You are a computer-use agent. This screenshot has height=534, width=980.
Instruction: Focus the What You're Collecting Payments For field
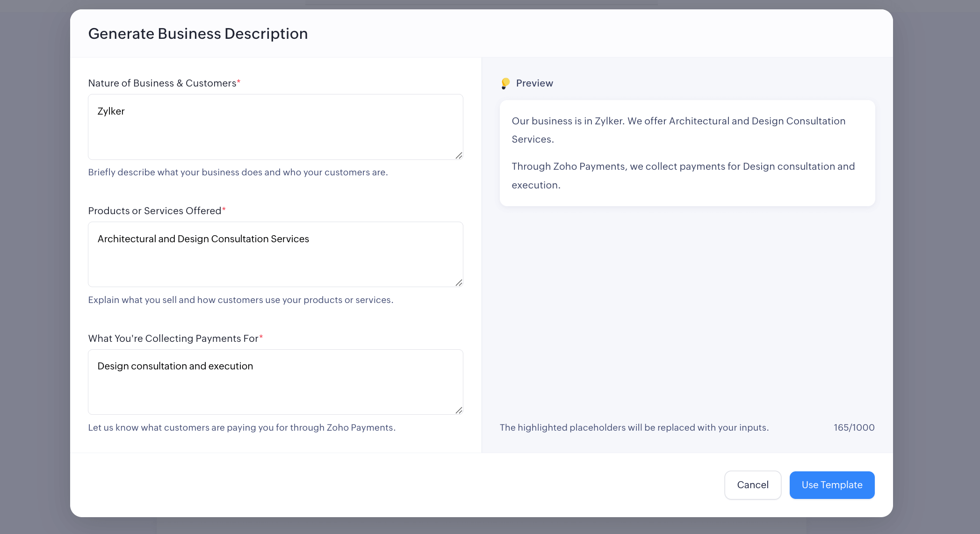[x=275, y=382]
